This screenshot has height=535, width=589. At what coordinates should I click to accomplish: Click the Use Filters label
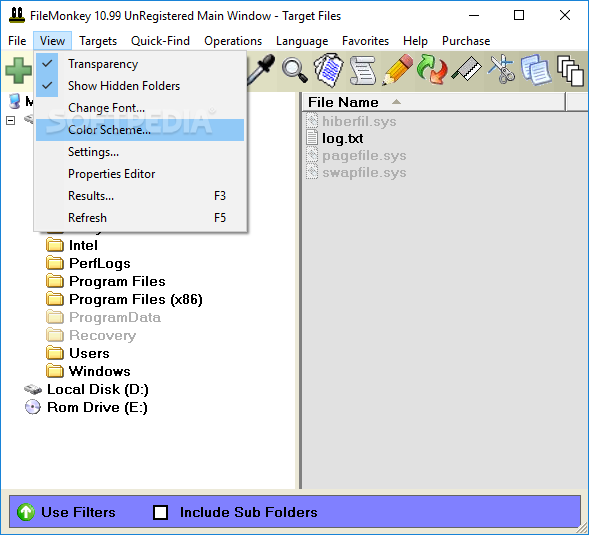click(78, 512)
